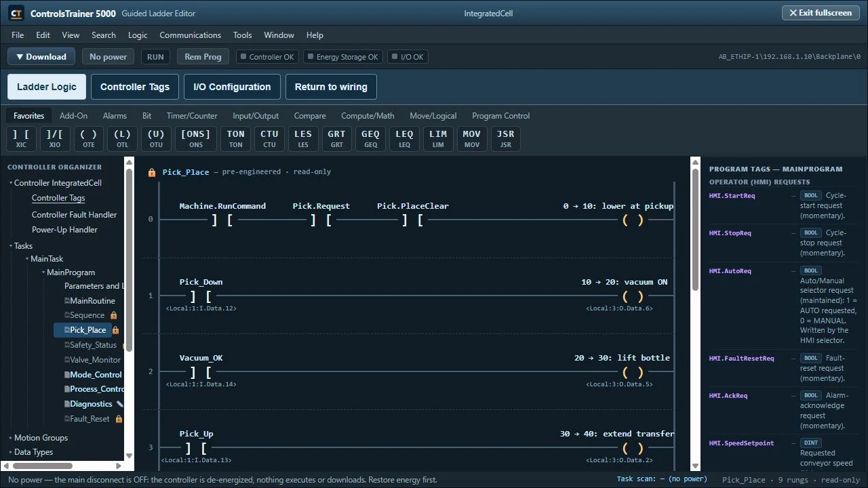Add an OTU unlatch coil
This screenshot has width=868, height=488.
(x=157, y=138)
